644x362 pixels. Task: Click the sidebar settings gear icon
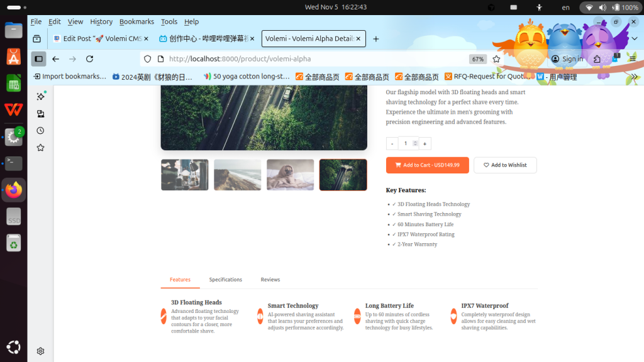pos(40,351)
